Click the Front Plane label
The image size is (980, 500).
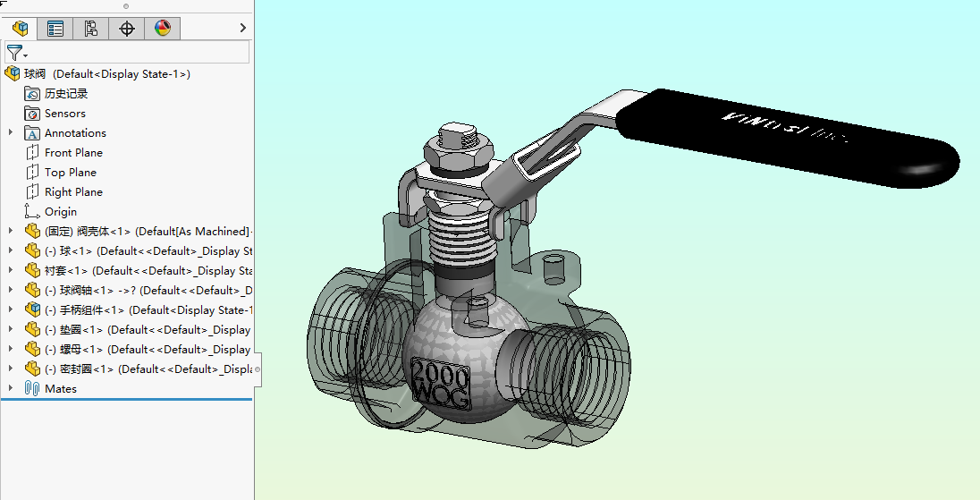click(x=73, y=152)
